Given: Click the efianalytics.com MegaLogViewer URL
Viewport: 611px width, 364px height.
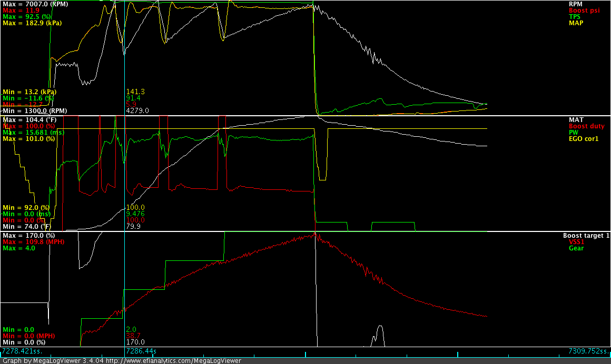Looking at the screenshot, I should 173,361.
